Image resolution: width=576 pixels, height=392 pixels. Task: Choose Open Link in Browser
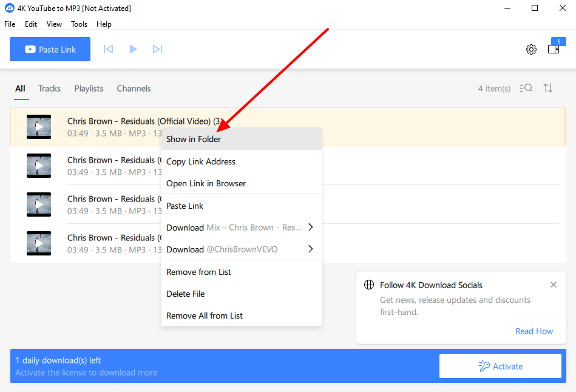click(242, 183)
